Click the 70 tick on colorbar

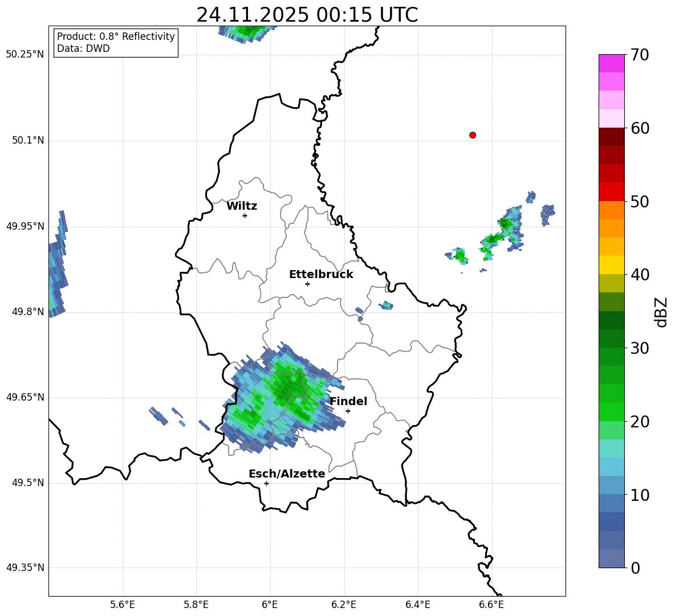pos(640,55)
